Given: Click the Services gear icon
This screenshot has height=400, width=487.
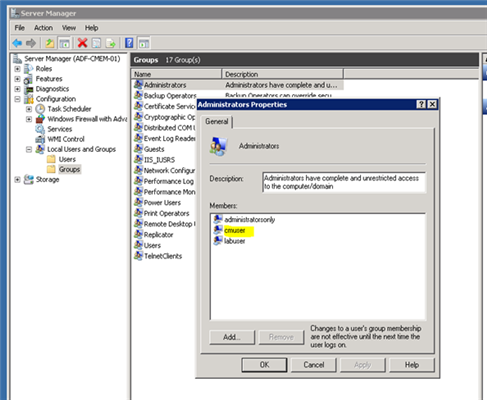Looking at the screenshot, I should 40,129.
